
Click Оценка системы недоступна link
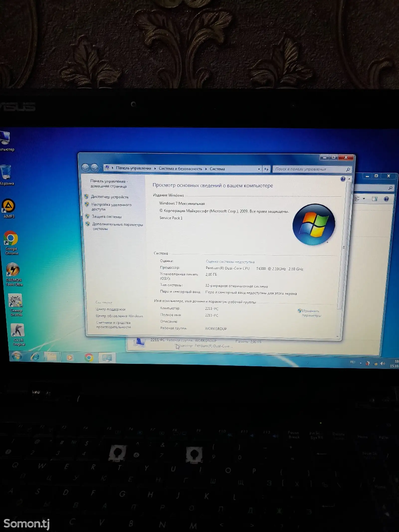pyautogui.click(x=230, y=262)
